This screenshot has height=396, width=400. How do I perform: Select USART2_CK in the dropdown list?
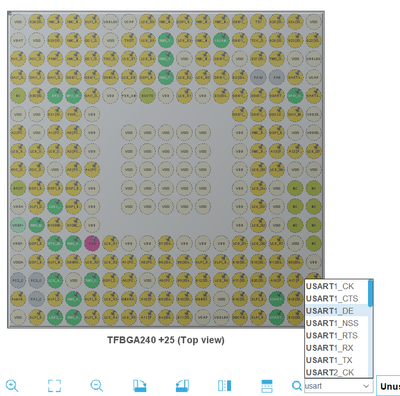tap(336, 372)
